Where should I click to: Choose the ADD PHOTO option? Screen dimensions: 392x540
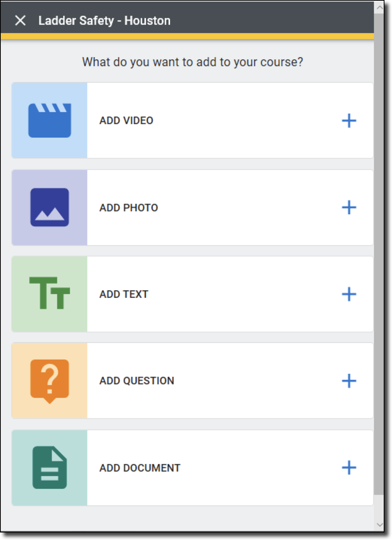click(129, 208)
